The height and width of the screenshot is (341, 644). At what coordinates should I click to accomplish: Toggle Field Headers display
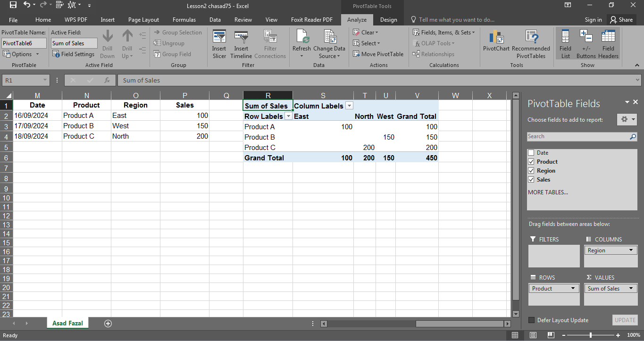(608, 44)
